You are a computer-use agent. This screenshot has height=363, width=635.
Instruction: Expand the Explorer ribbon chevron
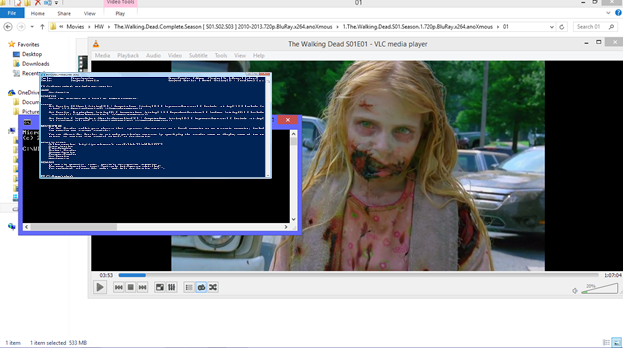(x=608, y=13)
